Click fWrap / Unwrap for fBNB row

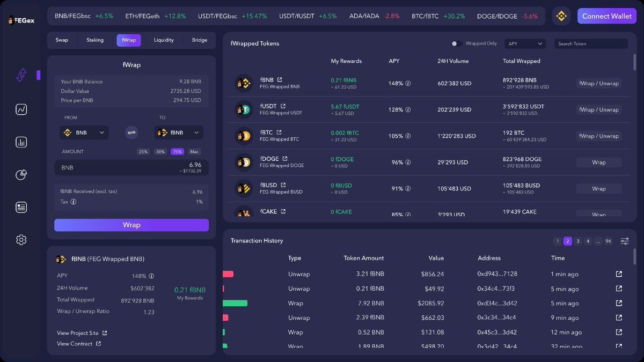point(599,84)
